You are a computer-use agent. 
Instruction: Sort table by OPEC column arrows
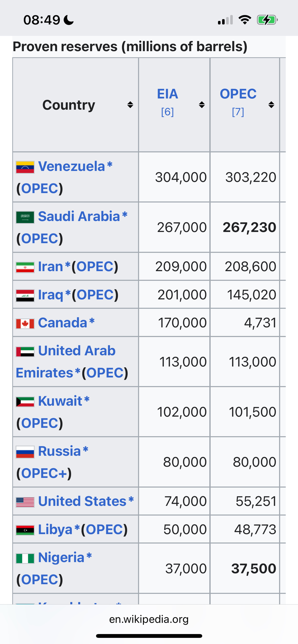pyautogui.click(x=271, y=105)
